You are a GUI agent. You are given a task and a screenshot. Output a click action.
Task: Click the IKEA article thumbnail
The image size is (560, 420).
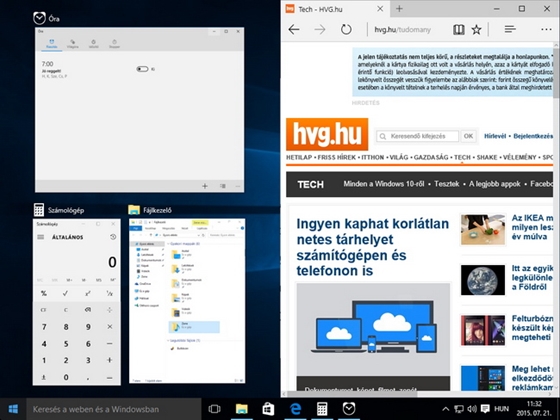[483, 229]
